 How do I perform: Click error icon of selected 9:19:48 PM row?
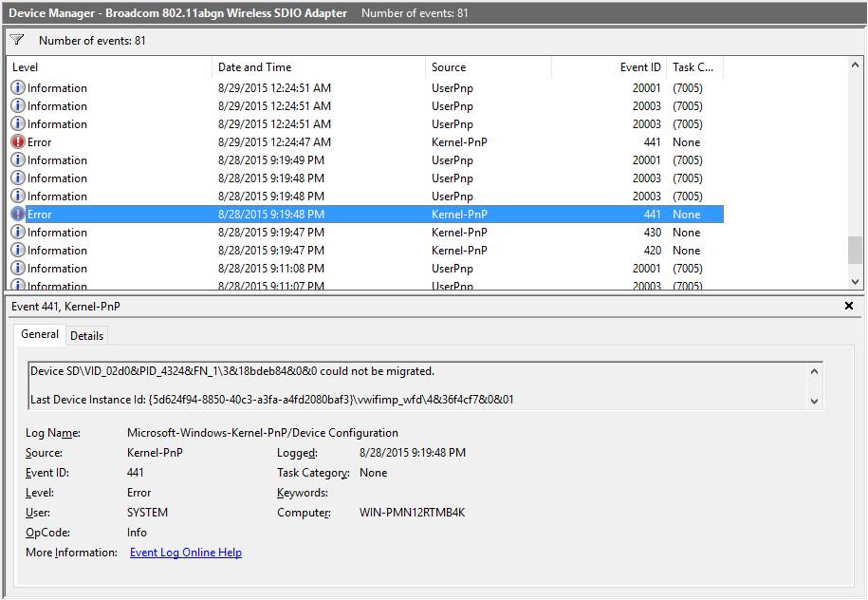click(18, 214)
